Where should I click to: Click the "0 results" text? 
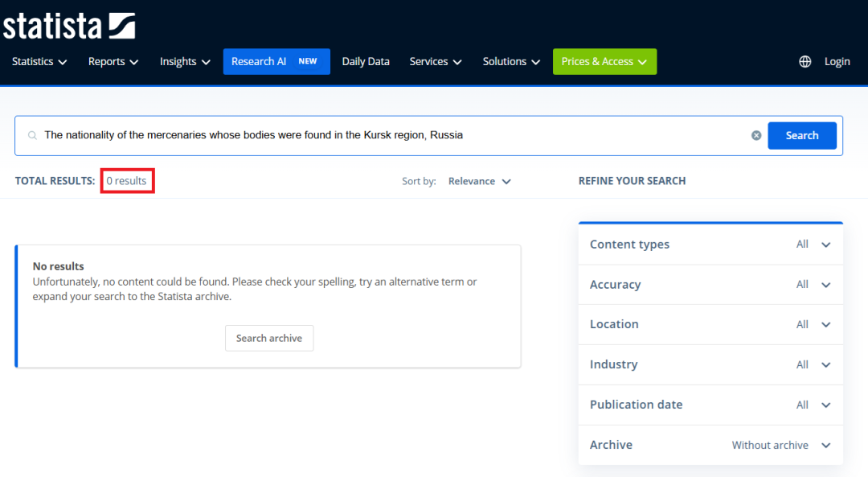[x=127, y=181]
